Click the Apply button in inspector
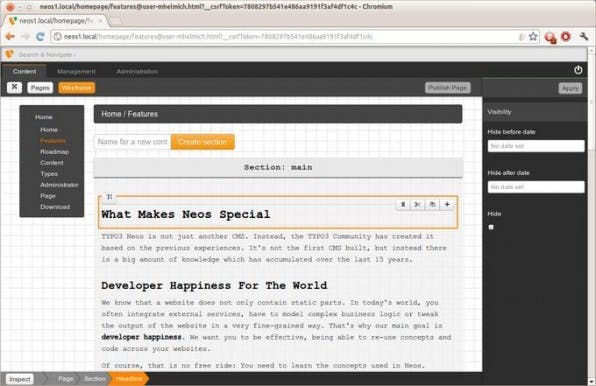Screen dimensions: 596x386 click(x=570, y=88)
